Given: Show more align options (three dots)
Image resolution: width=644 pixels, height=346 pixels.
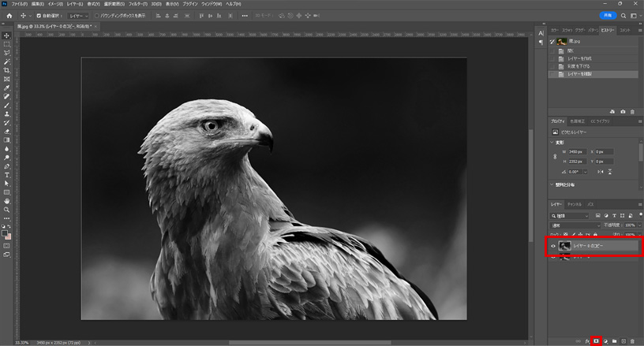Looking at the screenshot, I should (x=245, y=16).
